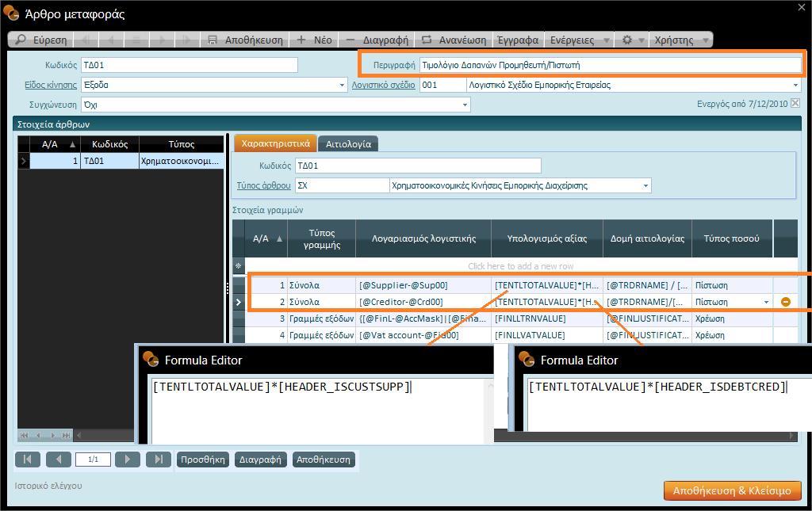Follow the Είδος κίνησης link label
812x511 pixels.
51,85
